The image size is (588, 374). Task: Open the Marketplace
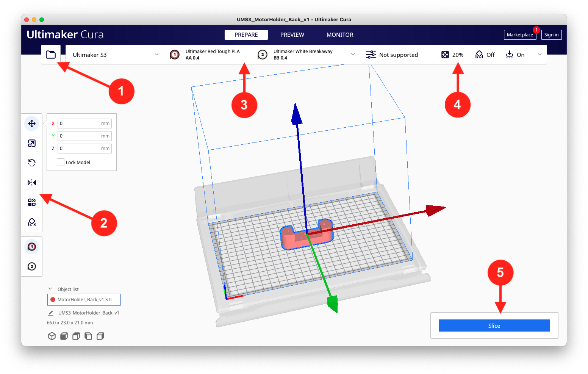(x=520, y=34)
